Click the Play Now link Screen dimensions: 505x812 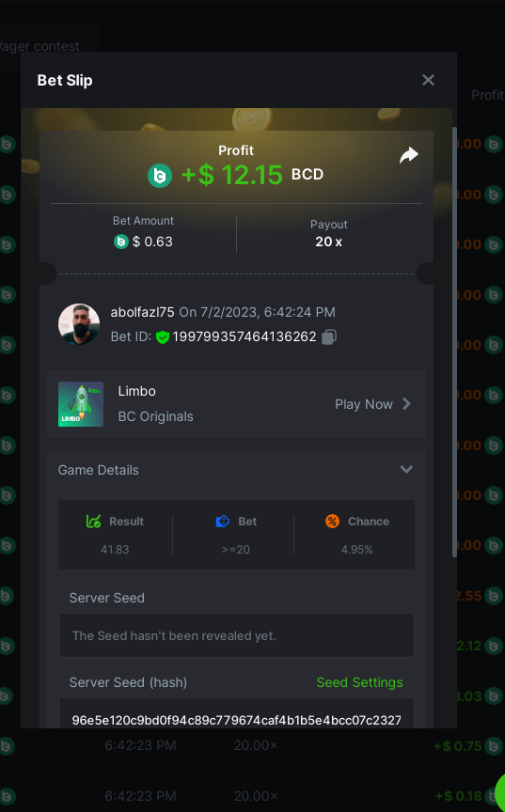pyautogui.click(x=364, y=404)
